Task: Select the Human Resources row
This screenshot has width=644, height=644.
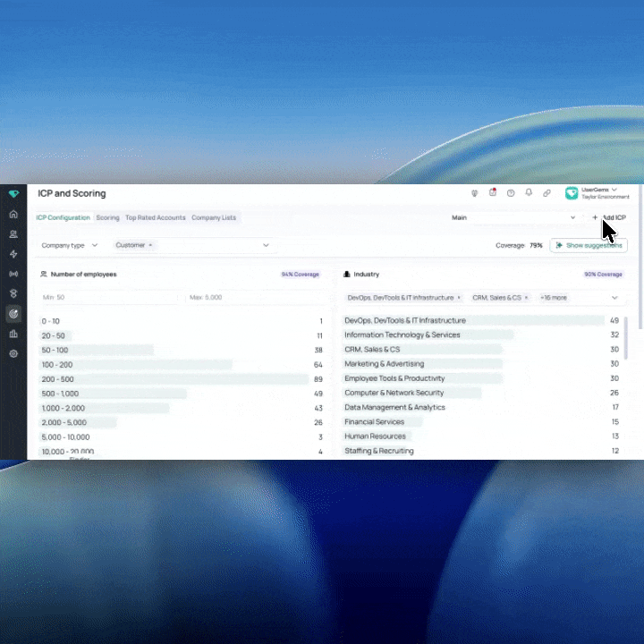Action: pyautogui.click(x=481, y=436)
